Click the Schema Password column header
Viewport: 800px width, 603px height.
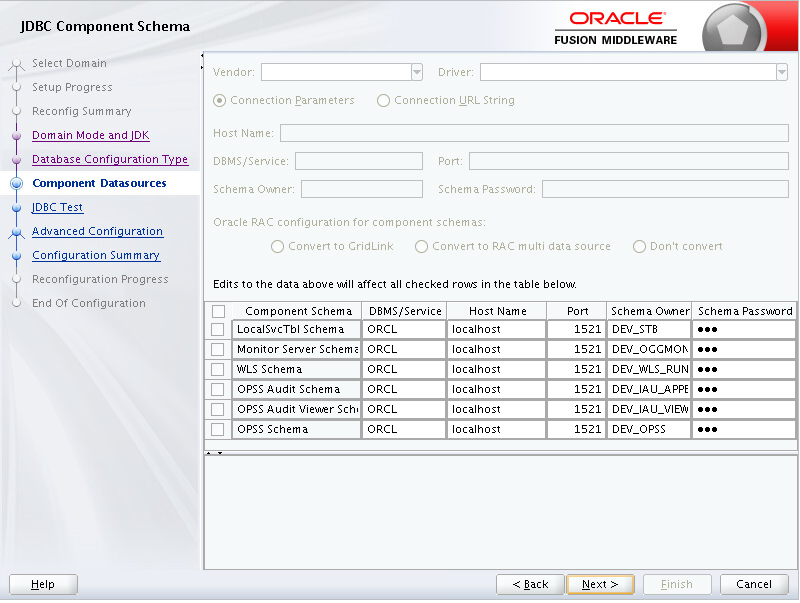pos(744,311)
